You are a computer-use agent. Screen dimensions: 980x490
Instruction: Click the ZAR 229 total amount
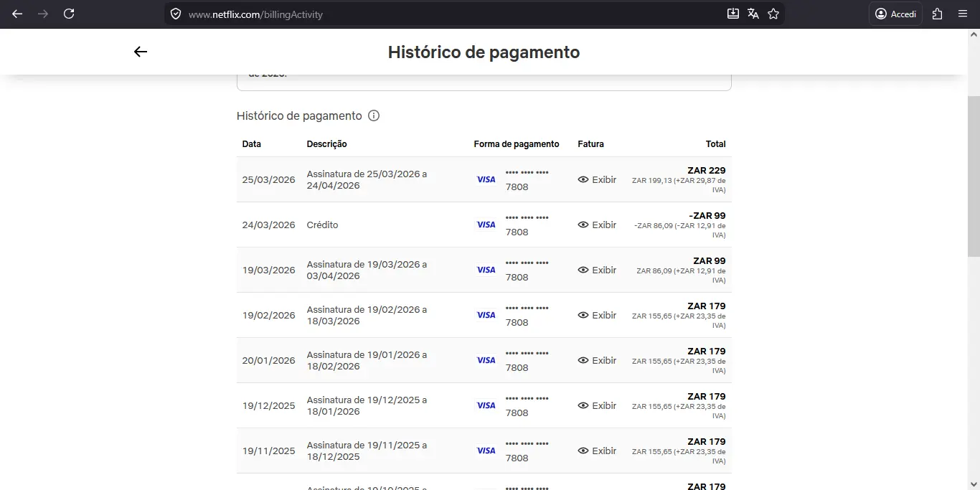(x=707, y=170)
